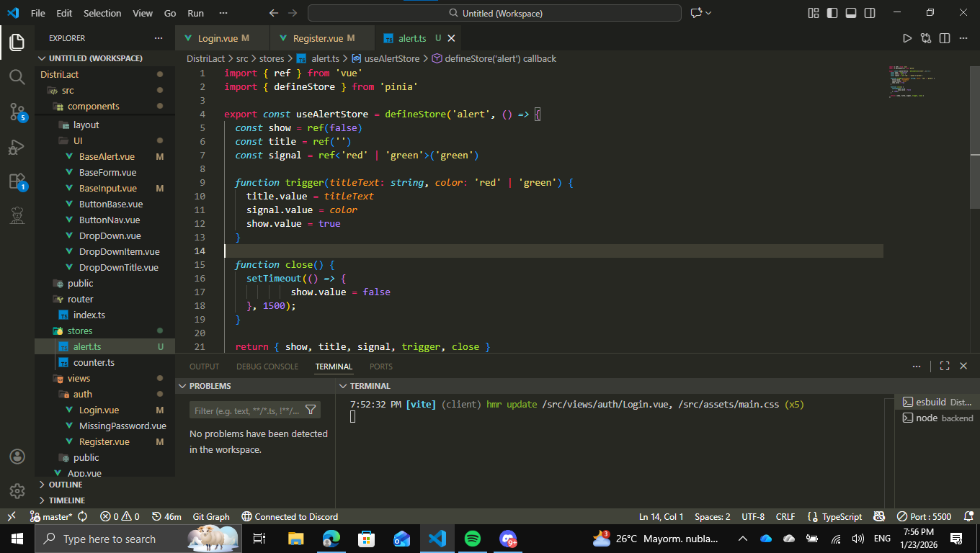The height and width of the screenshot is (553, 980).
Task: Click the Run file play icon
Action: pos(907,38)
